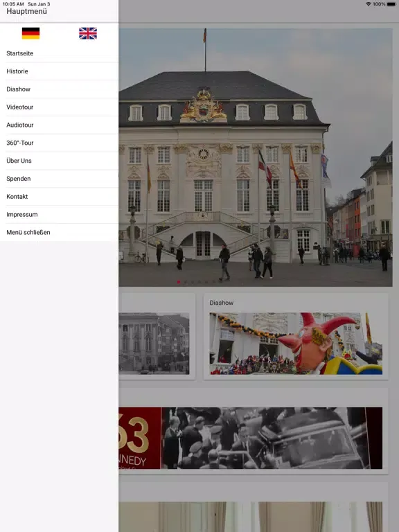The width and height of the screenshot is (399, 532).
Task: Tap the Sun Jan 3 date text
Action: click(39, 4)
